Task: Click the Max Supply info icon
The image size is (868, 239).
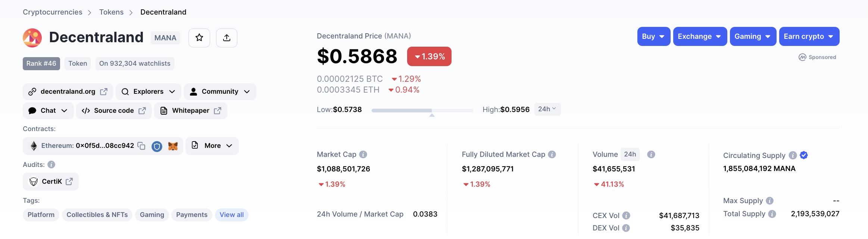Action: [769, 201]
